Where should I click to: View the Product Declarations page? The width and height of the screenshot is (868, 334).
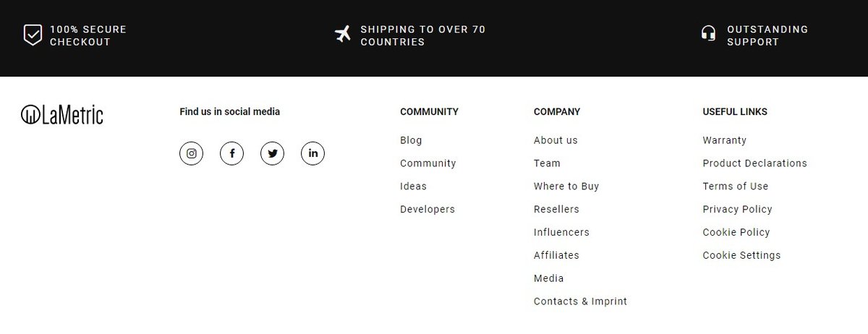754,163
